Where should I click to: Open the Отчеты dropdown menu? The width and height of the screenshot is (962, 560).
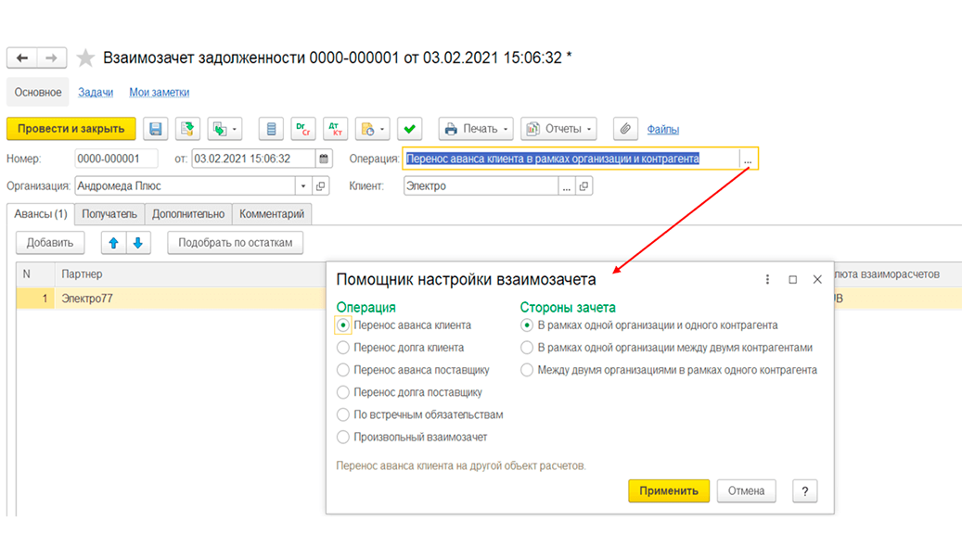558,129
